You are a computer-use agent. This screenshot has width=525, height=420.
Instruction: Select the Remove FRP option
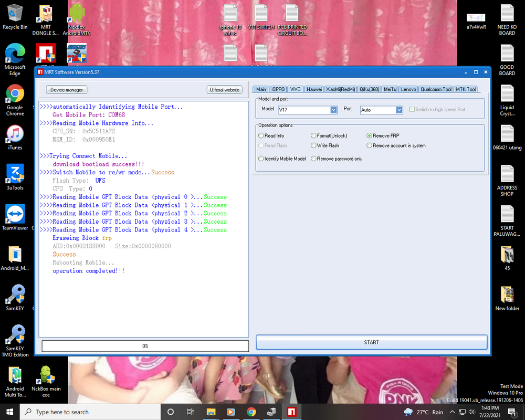coord(383,135)
